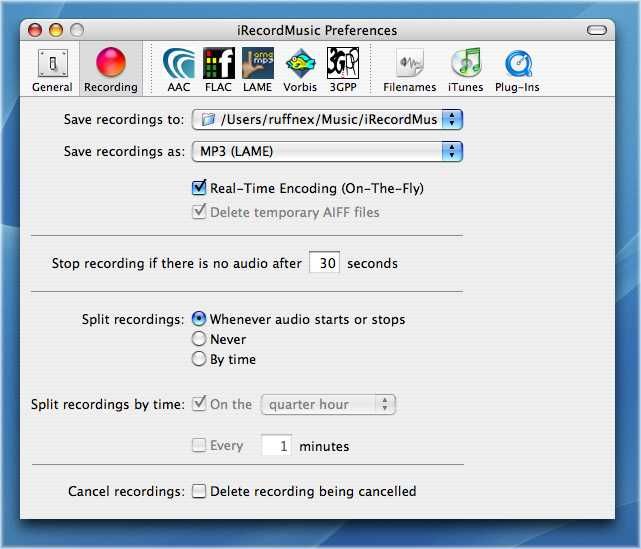Screen dimensions: 641x549
Task: Open the Save recordings as format dropdown
Action: coord(327,151)
